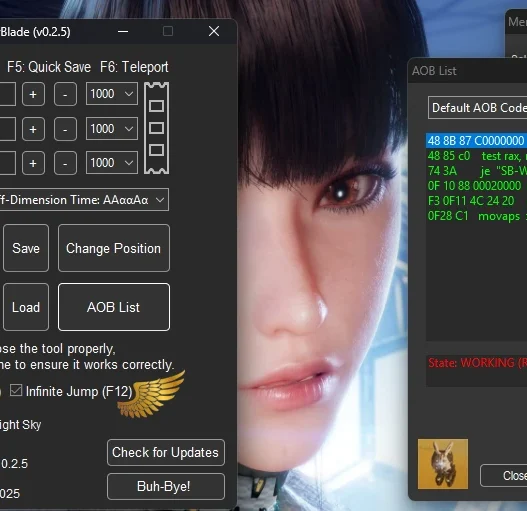Viewport: 527px width, 511px height.
Task: Tick the bottom checkbox in the bracket column
Action: click(x=156, y=150)
